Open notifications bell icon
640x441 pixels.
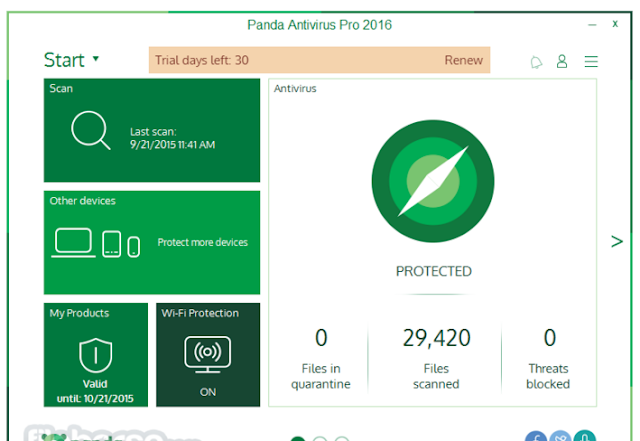(x=536, y=62)
